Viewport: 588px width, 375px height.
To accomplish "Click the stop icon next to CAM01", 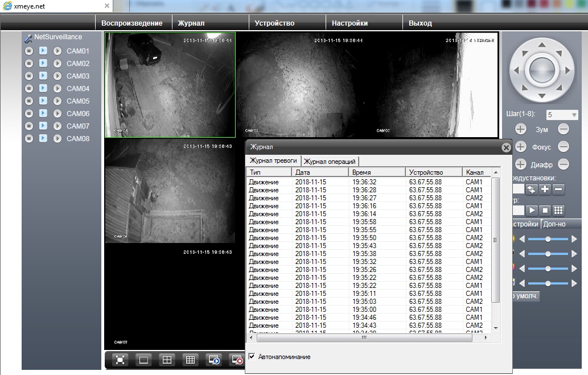I will (29, 51).
